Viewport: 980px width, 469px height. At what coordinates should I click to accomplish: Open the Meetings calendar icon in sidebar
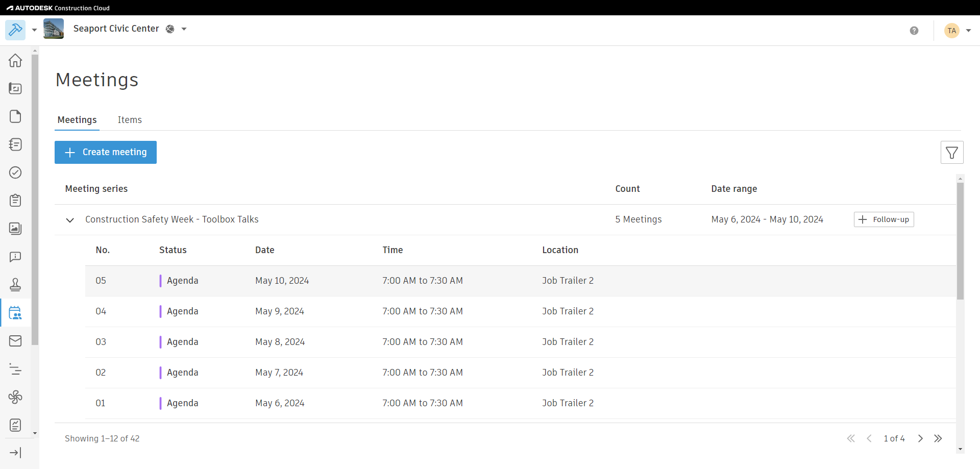pos(15,313)
